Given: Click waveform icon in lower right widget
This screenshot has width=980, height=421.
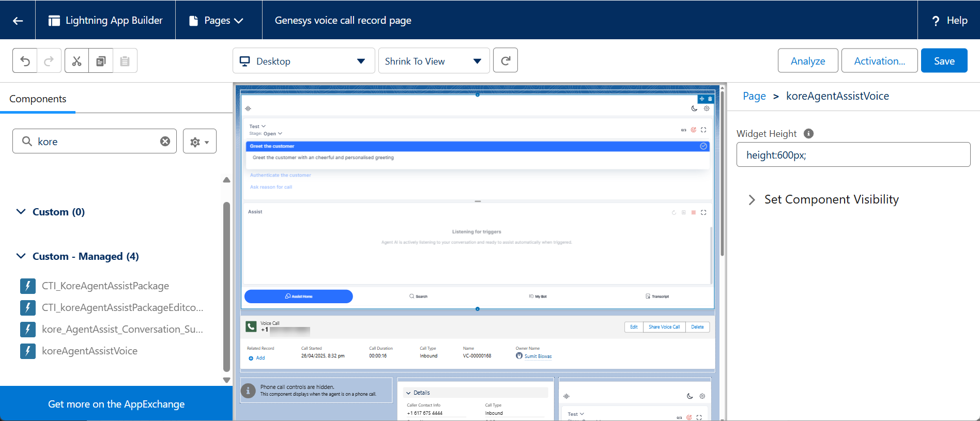Looking at the screenshot, I should pos(566,396).
